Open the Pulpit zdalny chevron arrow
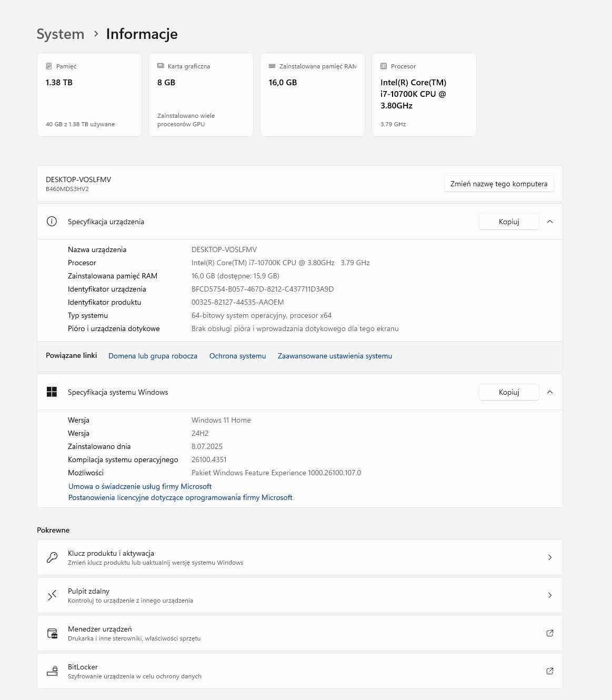This screenshot has width=612, height=700. tap(550, 595)
